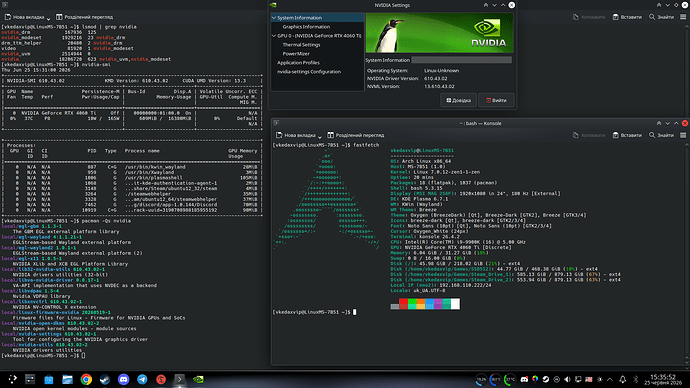Select nvidia-settings Configuration entry
690x388 pixels.
309,72
